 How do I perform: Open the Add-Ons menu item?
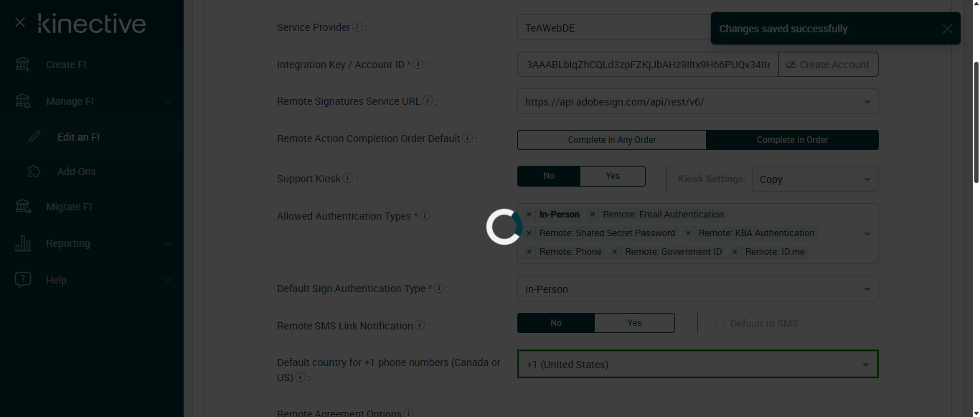(x=76, y=172)
